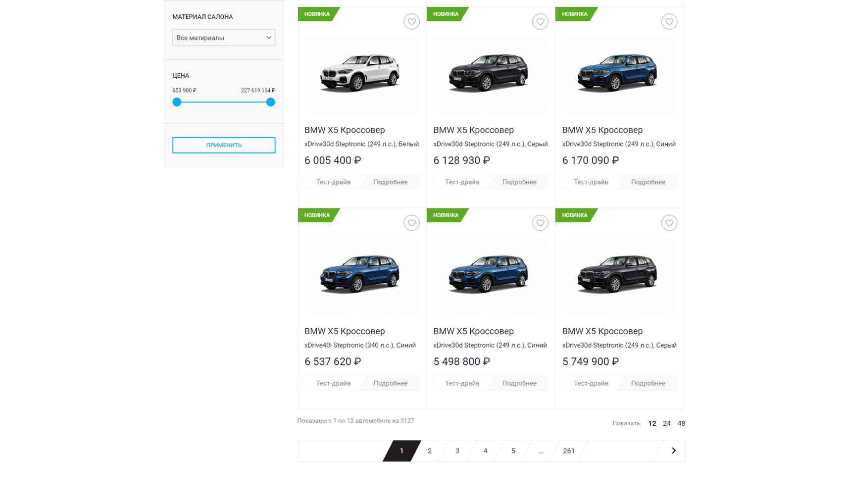Add the 6 170 090 ₽ BMW to favorites
The height and width of the screenshot is (504, 849).
tap(669, 22)
